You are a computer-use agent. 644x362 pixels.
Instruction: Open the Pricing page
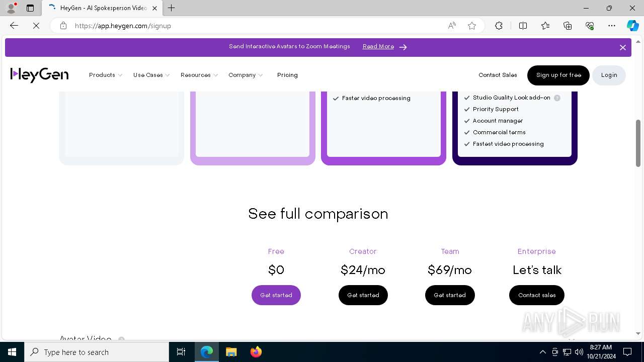(x=287, y=75)
